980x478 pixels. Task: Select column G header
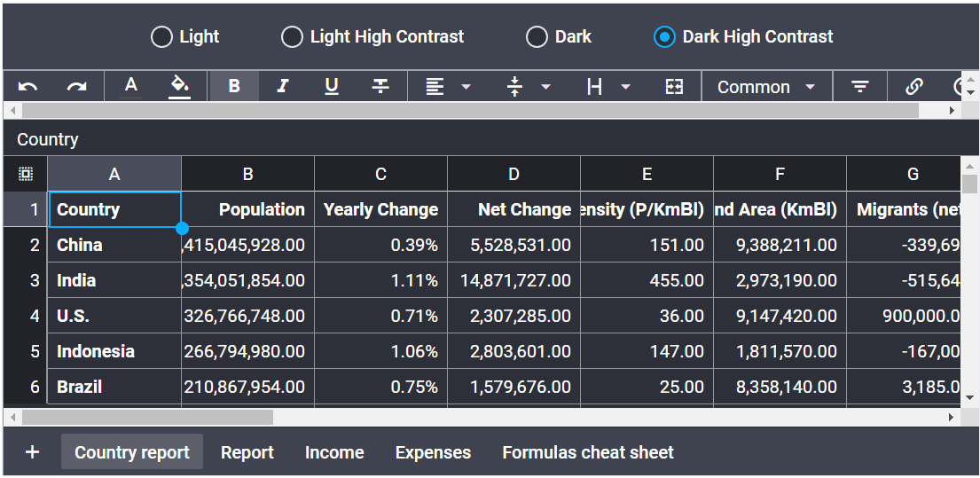click(904, 174)
